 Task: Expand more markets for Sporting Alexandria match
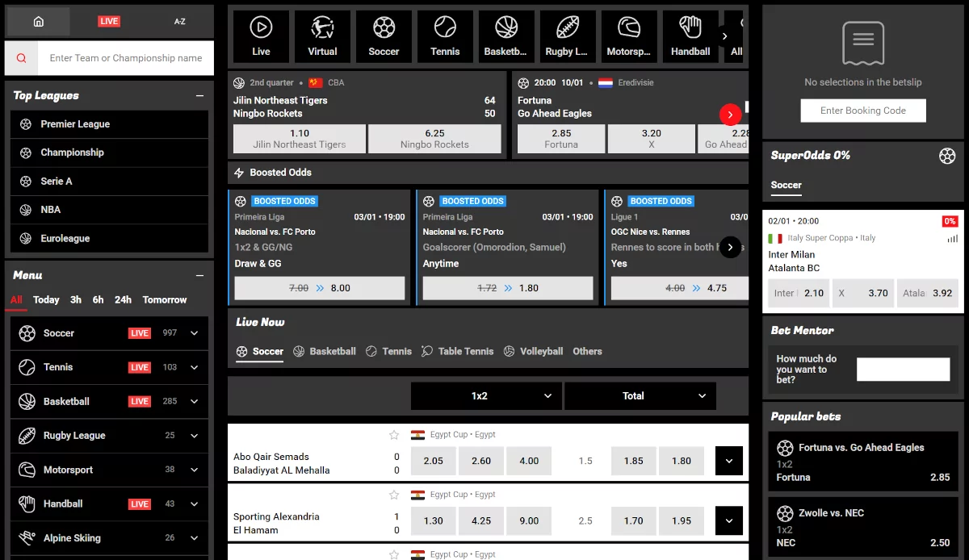tap(729, 520)
